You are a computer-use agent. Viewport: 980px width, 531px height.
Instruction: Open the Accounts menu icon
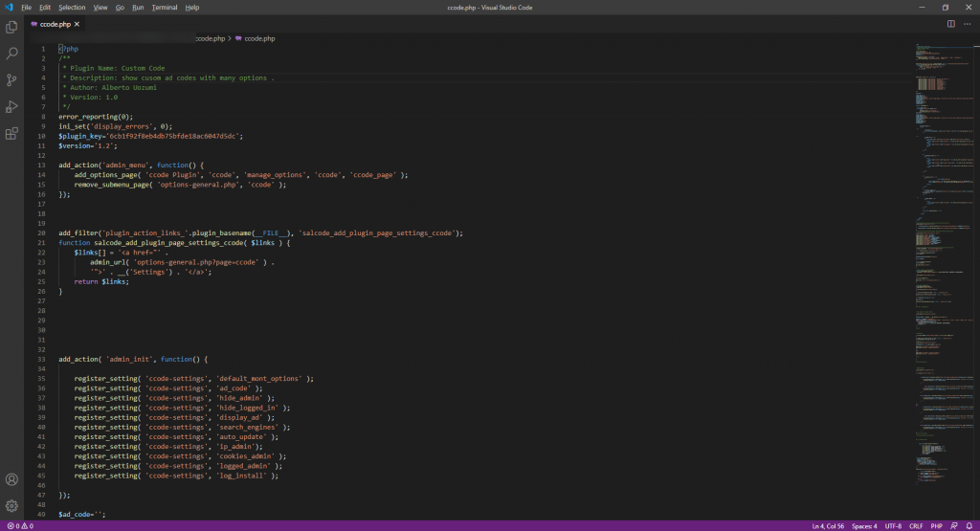coord(11,479)
